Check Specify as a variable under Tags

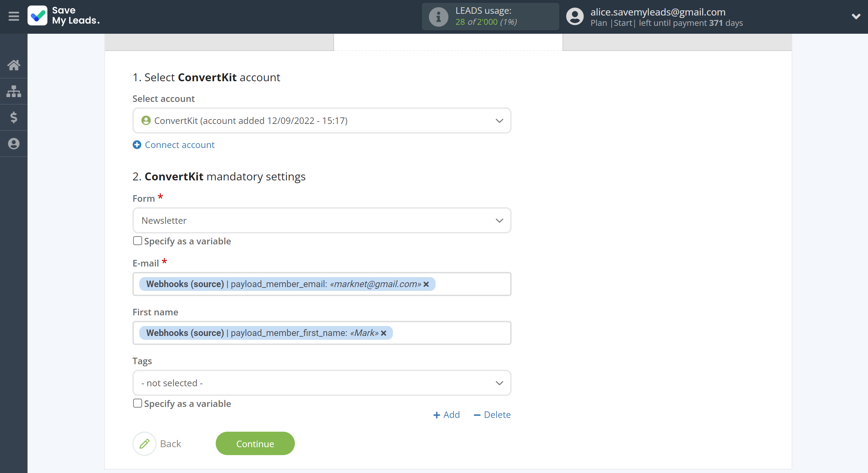click(138, 403)
